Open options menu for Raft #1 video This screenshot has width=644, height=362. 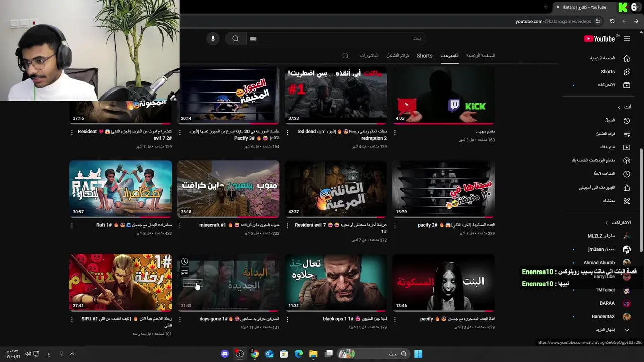(x=72, y=226)
